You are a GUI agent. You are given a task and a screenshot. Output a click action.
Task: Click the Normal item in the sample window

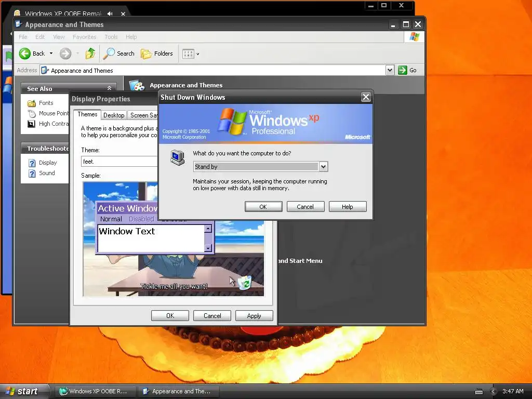[111, 219]
